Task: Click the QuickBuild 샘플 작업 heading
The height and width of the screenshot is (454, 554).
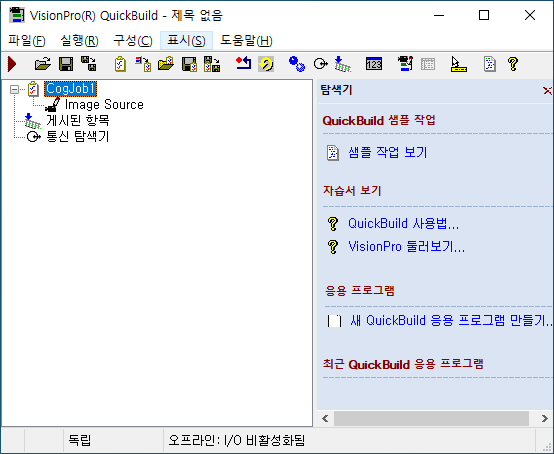Action: [x=379, y=120]
